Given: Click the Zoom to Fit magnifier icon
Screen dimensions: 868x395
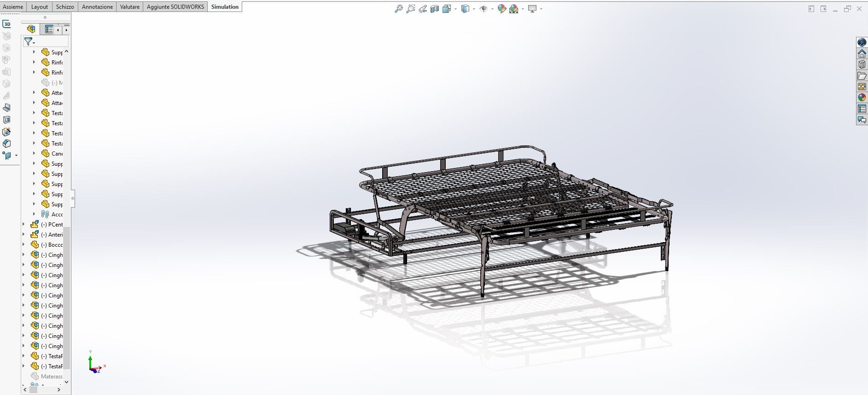Looking at the screenshot, I should [399, 9].
